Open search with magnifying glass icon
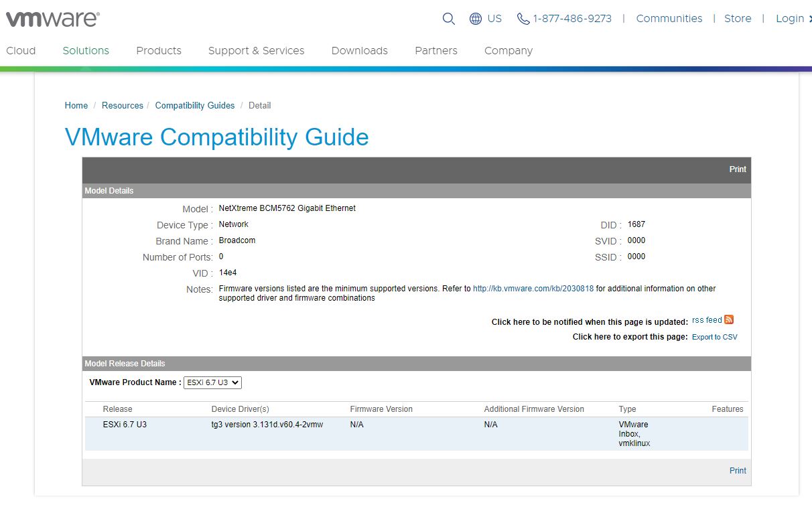The image size is (812, 509). [449, 19]
